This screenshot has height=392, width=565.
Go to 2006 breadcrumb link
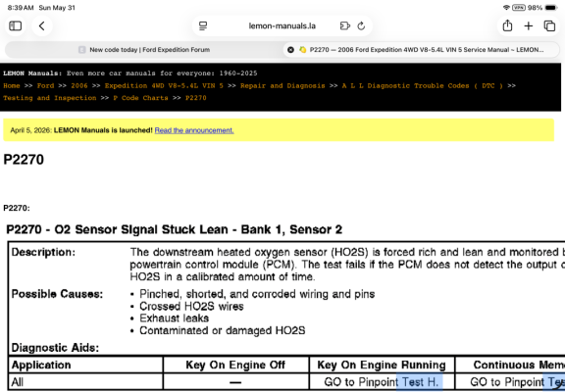tap(79, 85)
